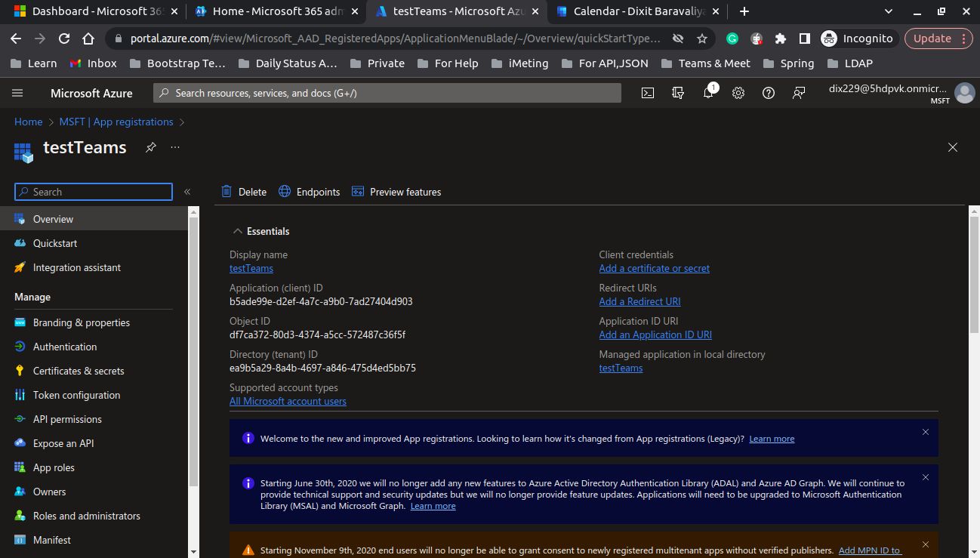Open Preview features
Viewport: 980px width, 558px height.
click(396, 192)
